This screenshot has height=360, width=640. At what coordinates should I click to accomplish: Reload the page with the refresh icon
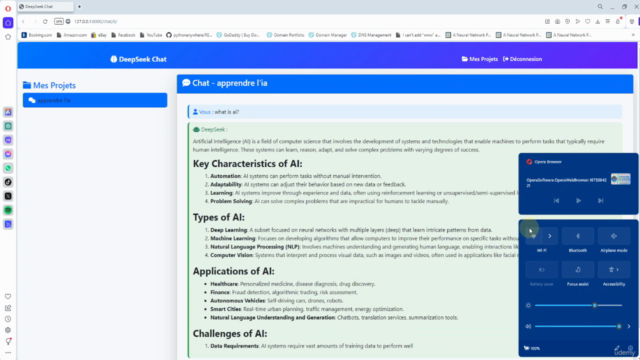click(45, 22)
